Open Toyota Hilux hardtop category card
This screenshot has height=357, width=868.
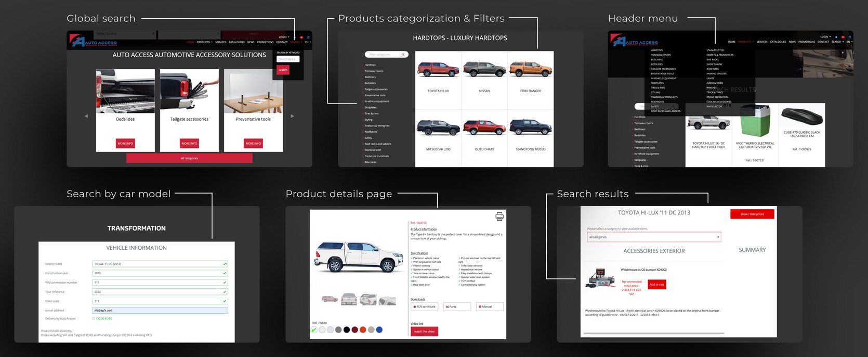(x=438, y=80)
